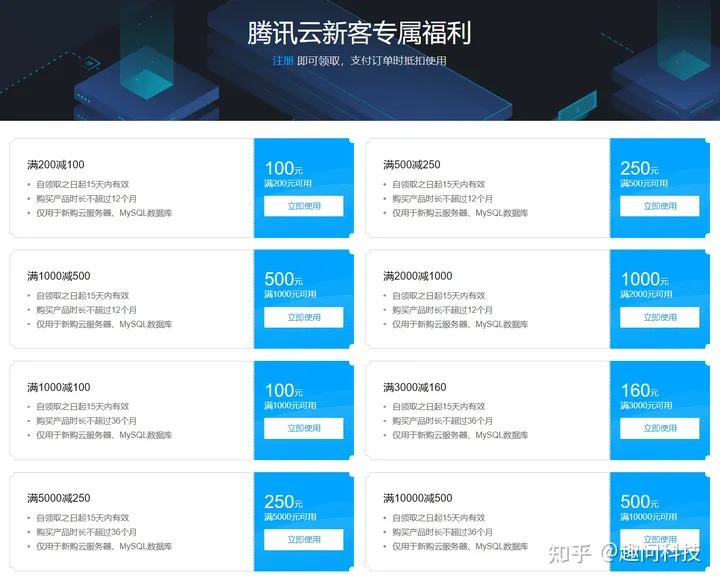Open the 满10000减500 coupon title

point(419,498)
